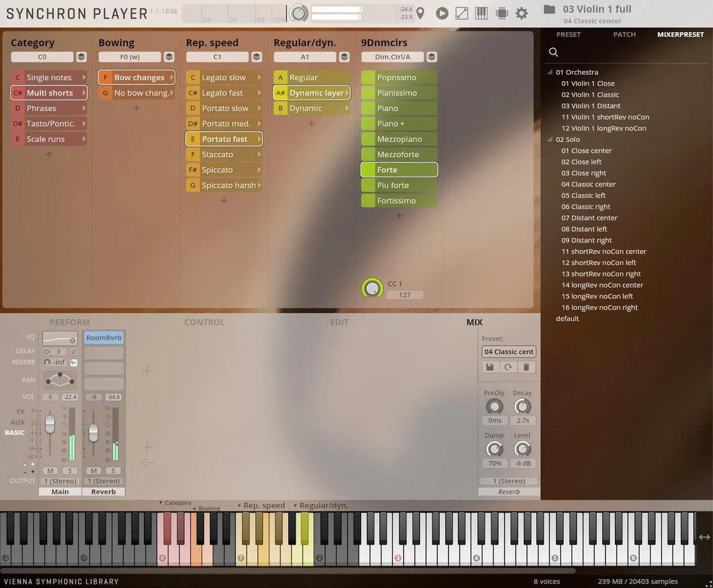
Task: Click the resize window arrows icon
Action: tap(462, 13)
